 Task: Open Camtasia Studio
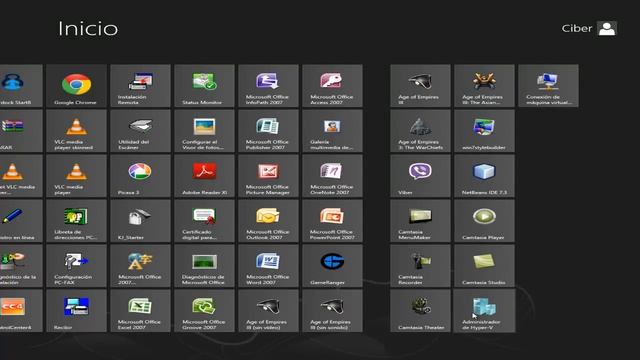coord(484,266)
